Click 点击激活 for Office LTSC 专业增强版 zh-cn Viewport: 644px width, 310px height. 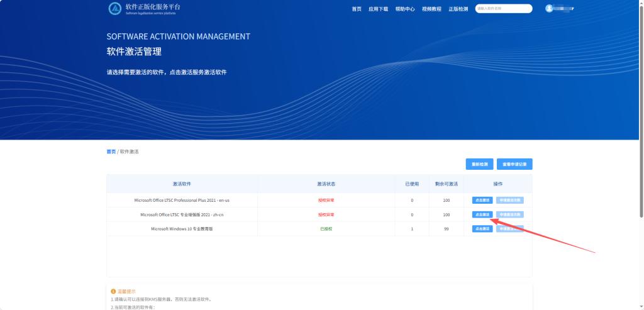pos(482,215)
